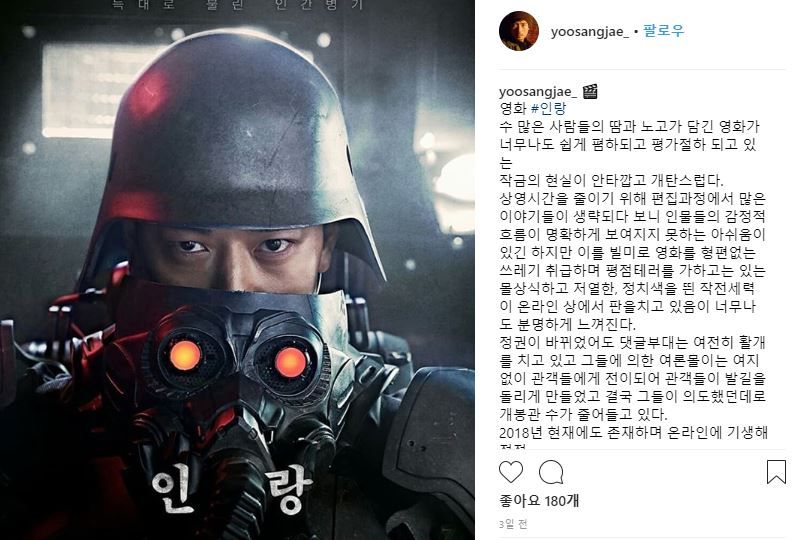Open the #인랑 hashtag
793x540 pixels.
(x=548, y=108)
